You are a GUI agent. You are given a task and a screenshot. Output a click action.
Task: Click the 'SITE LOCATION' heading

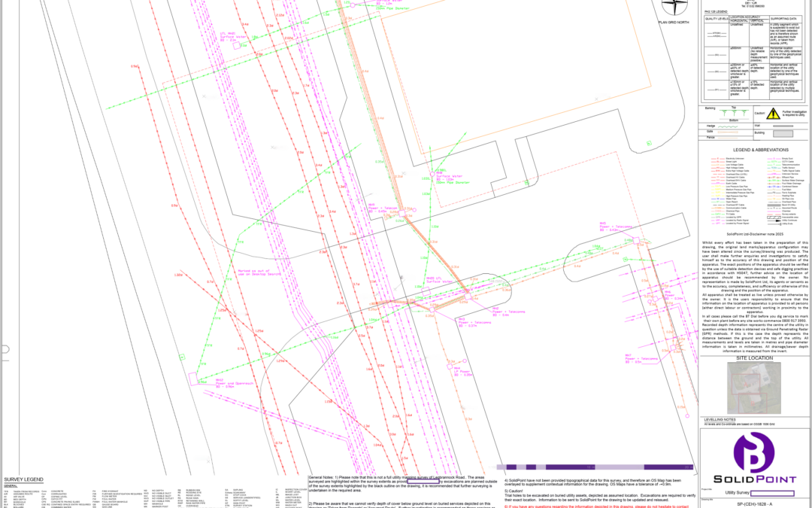(x=755, y=357)
